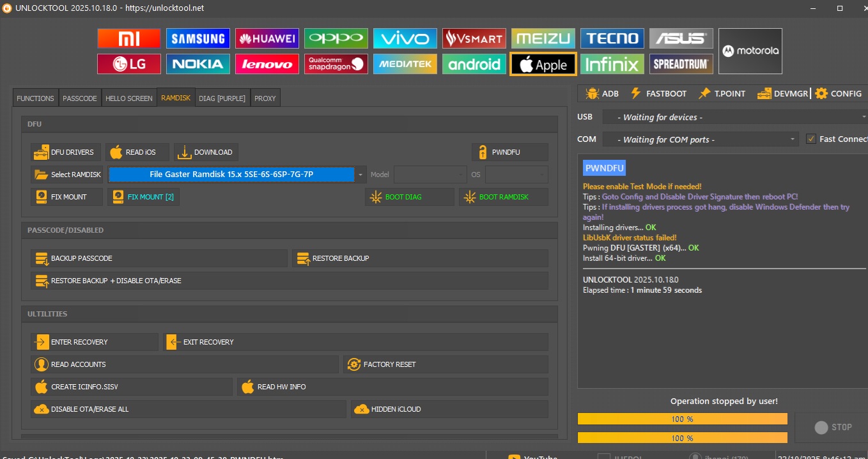Switch to the PASSCODE tab
The width and height of the screenshot is (868, 459).
80,98
